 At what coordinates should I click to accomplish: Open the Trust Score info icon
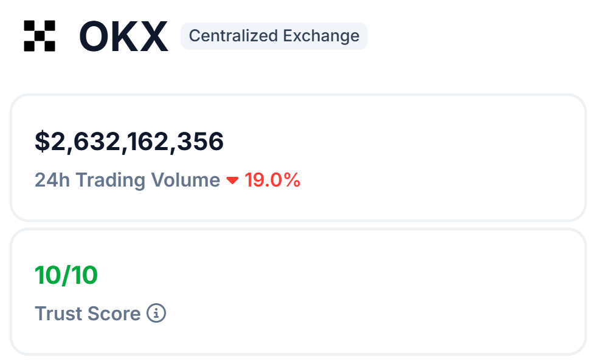point(156,313)
